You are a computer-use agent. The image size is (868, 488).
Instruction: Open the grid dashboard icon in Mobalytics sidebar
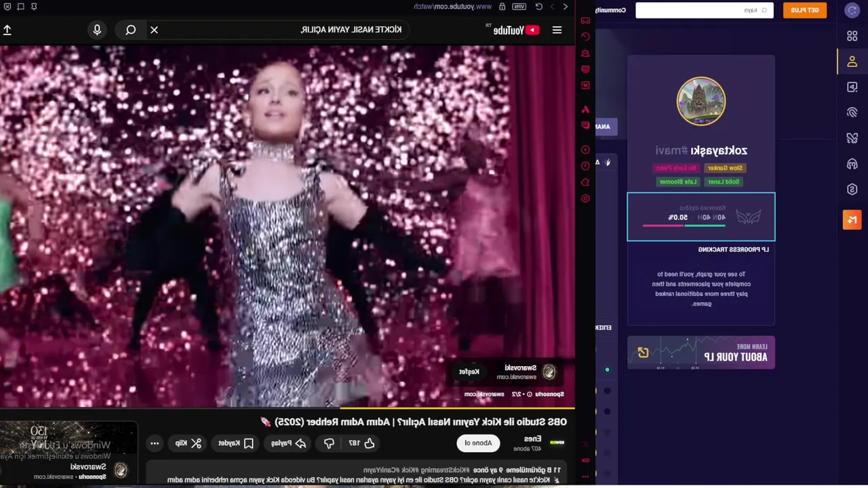852,36
